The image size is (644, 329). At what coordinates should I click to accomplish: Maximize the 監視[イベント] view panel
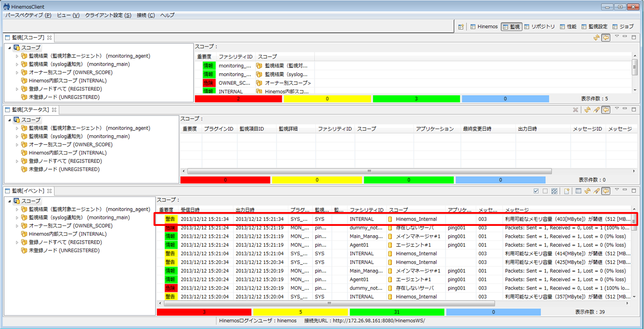634,191
